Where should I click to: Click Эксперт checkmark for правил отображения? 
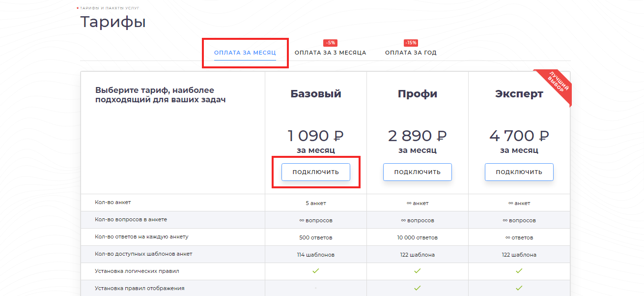tap(519, 288)
